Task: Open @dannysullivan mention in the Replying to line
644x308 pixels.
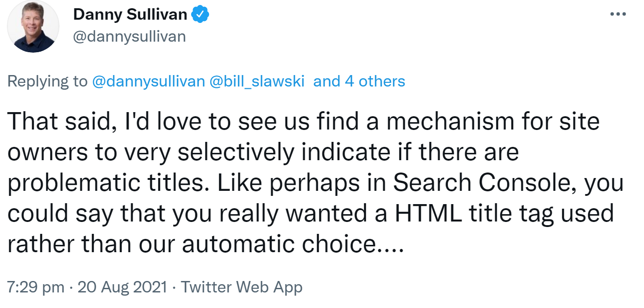Action: (x=148, y=81)
